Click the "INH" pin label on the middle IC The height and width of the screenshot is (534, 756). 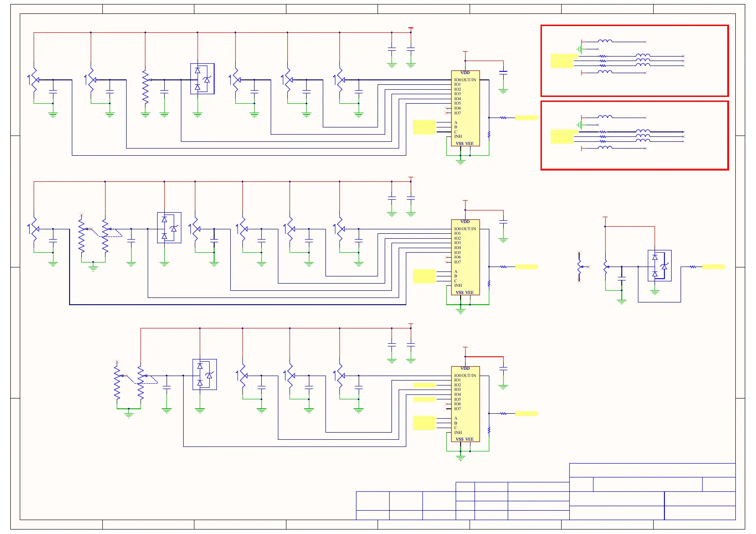tap(458, 285)
